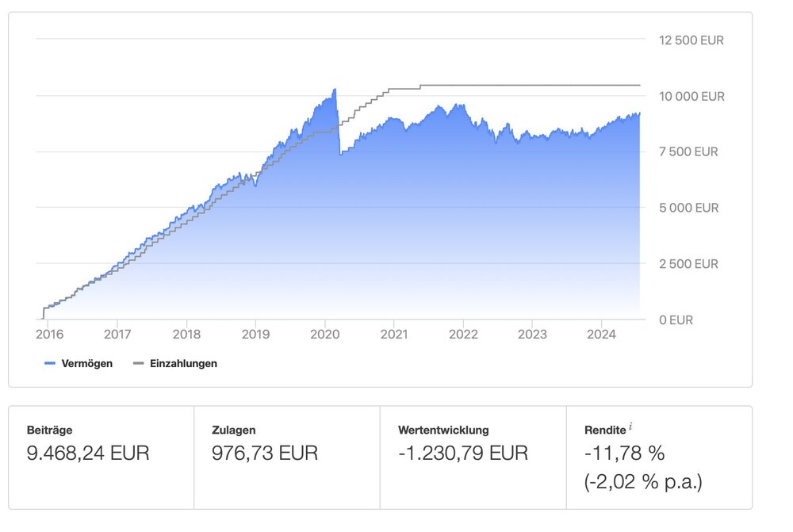Click the blue Vermögen legend color marker
Viewport: 793px width, 532px height.
tap(49, 364)
